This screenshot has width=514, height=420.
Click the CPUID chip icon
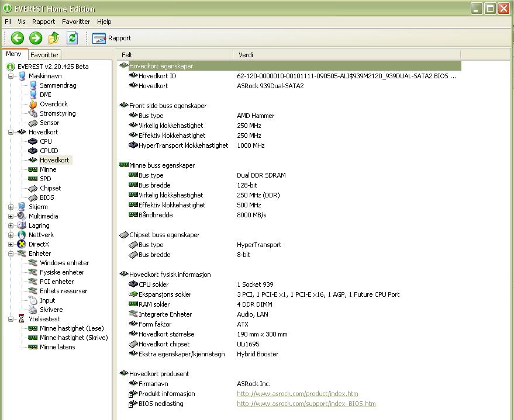(33, 151)
